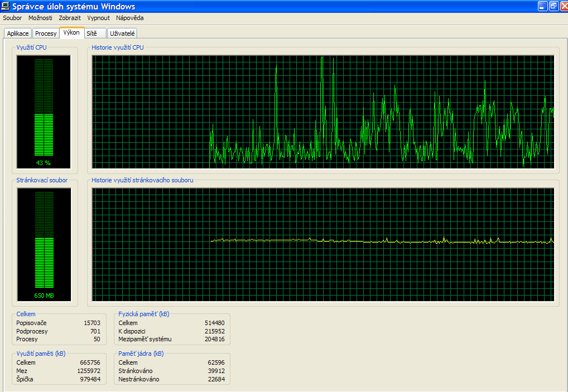568x392 pixels.
Task: Open the Možnosti menu
Action: coord(40,18)
